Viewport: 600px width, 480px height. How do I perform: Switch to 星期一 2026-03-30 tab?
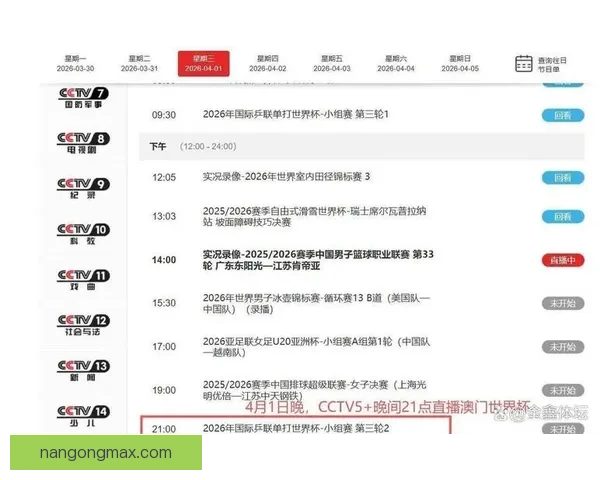click(x=75, y=64)
